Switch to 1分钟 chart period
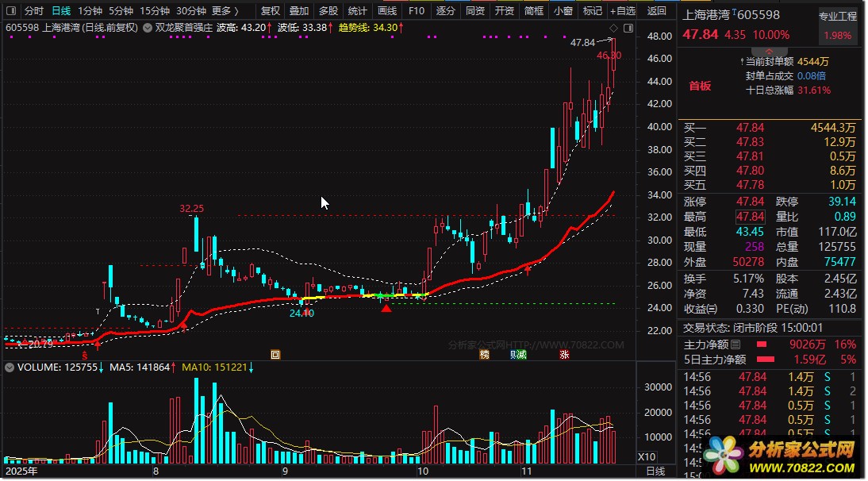 pyautogui.click(x=90, y=10)
